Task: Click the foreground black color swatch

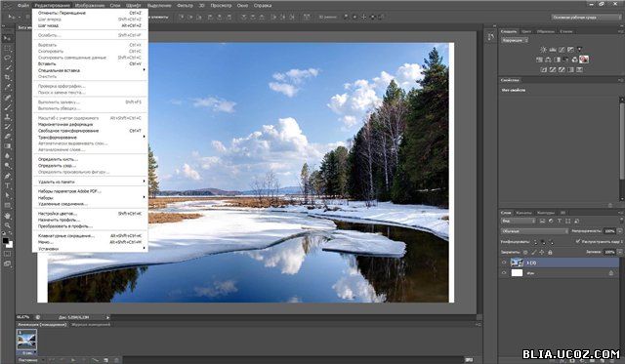Action: 6,240
